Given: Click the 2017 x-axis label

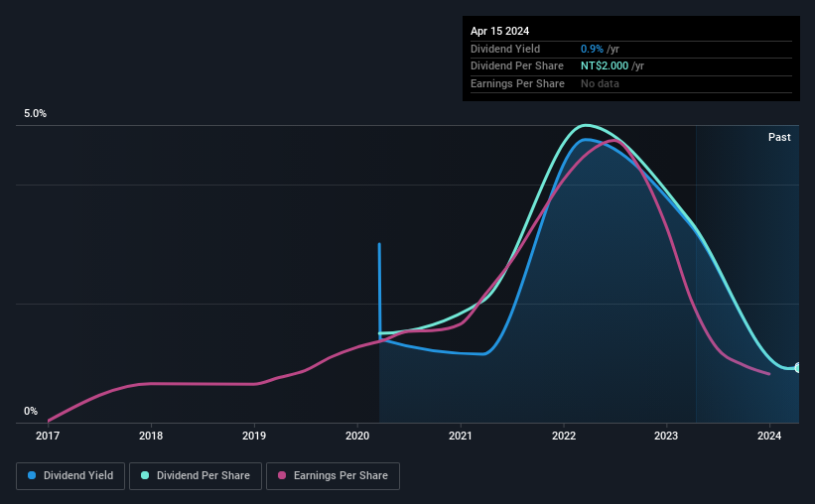Looking at the screenshot, I should [x=48, y=436].
